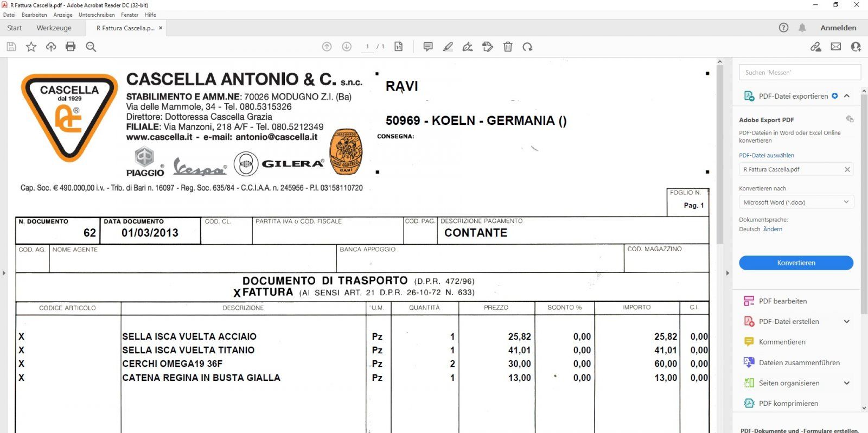868x433 pixels.
Task: Go to next page arrow
Action: (x=347, y=47)
